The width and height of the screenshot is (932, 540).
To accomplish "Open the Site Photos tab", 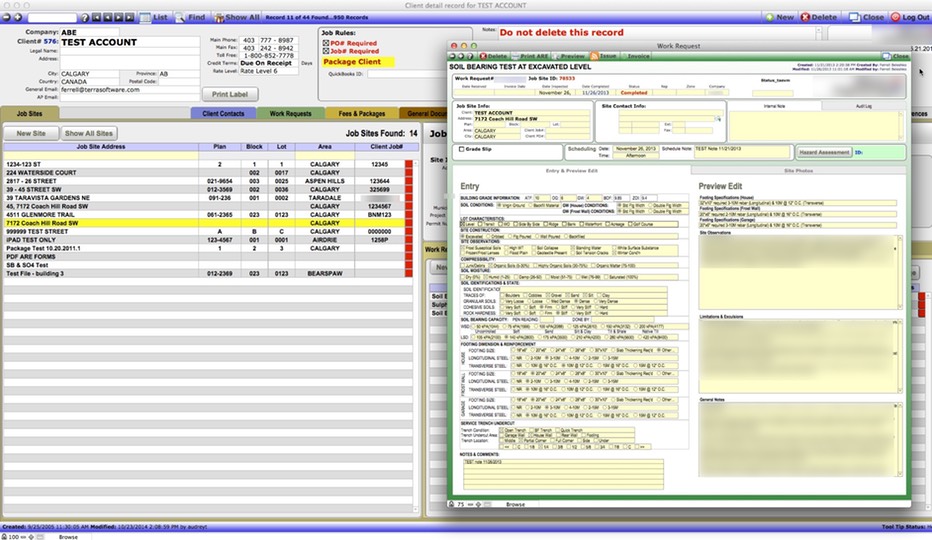I will tap(798, 171).
